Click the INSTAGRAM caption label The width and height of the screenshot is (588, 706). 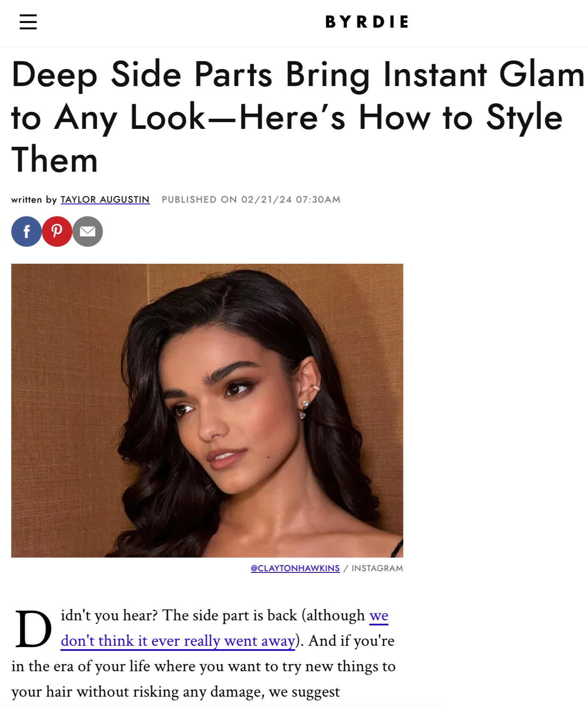pos(377,568)
